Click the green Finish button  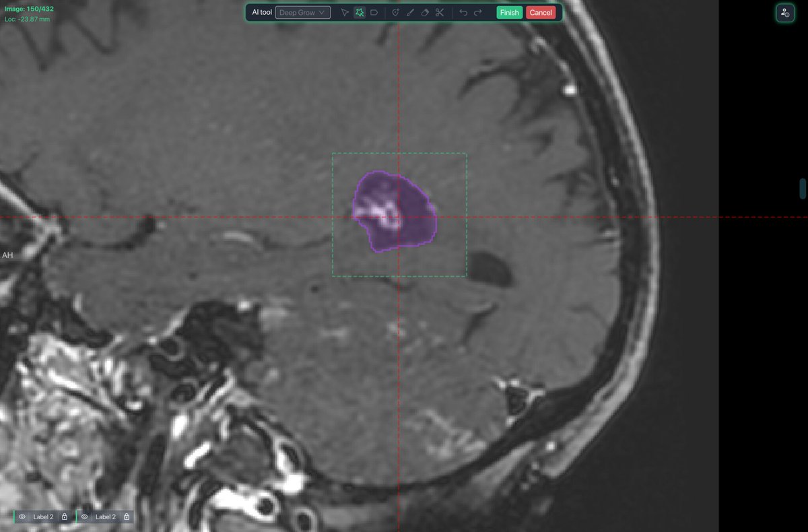510,12
